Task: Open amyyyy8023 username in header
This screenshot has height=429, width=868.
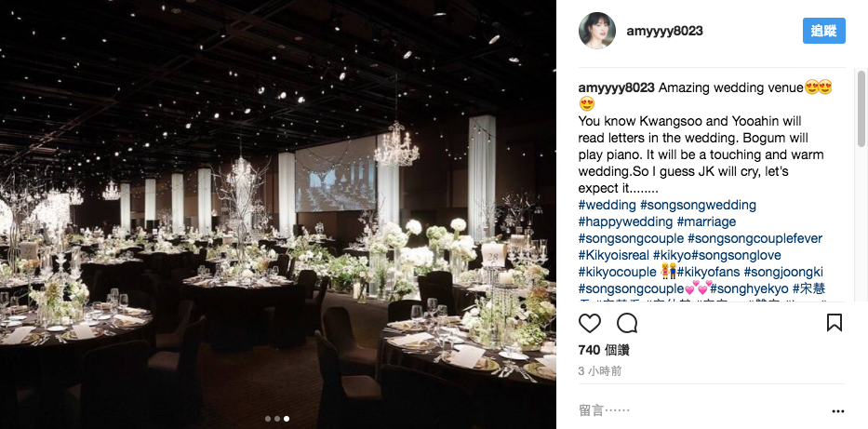Action: (665, 31)
